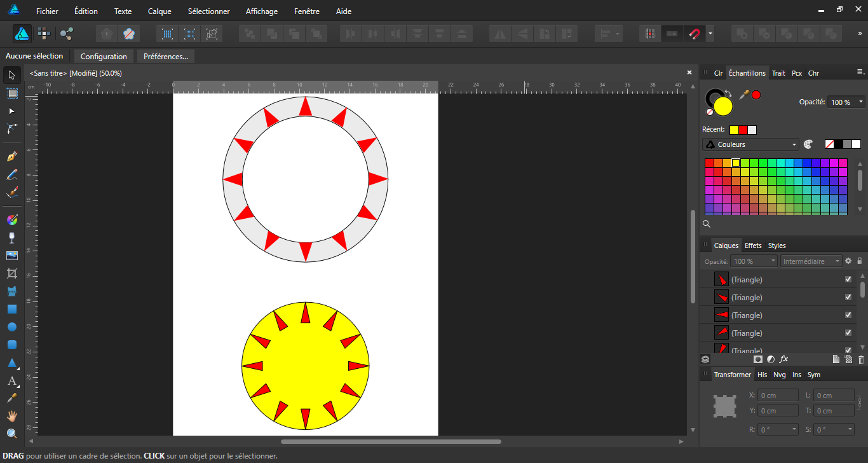868x463 pixels.
Task: Add a new layer with page icon
Action: tap(836, 359)
